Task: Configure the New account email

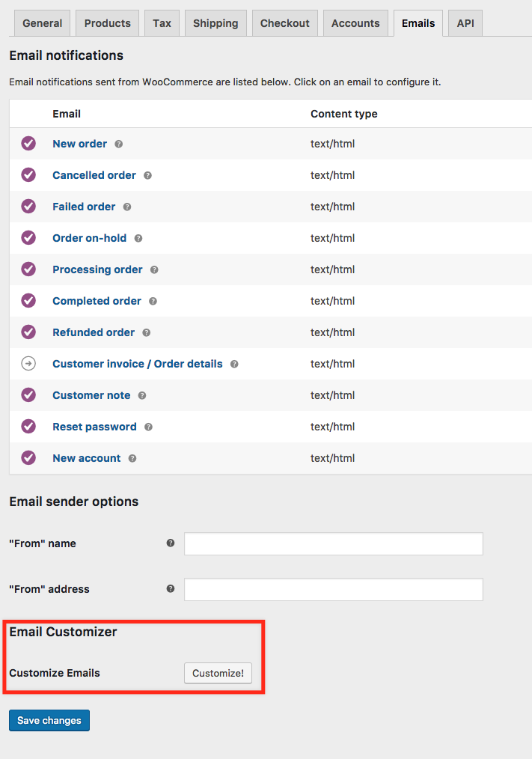Action: 87,458
